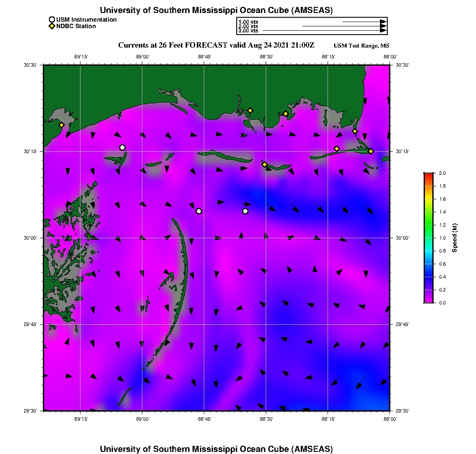Click the bottom Ocean Cube (AMSEAS) title

click(x=216, y=448)
